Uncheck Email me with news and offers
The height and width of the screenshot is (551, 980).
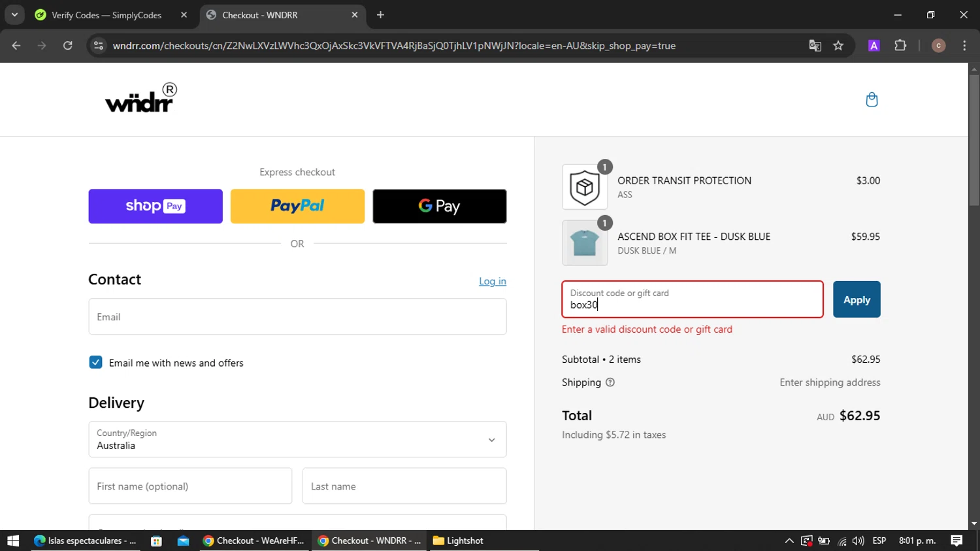(95, 362)
